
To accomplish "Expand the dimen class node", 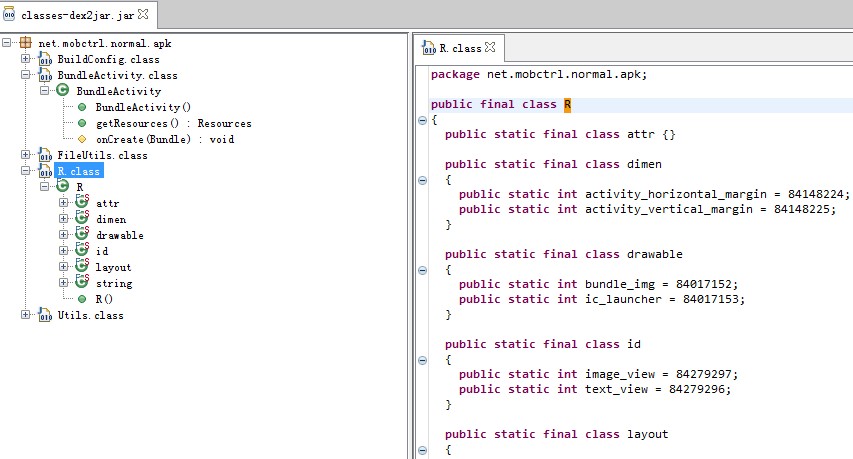I will (x=64, y=219).
